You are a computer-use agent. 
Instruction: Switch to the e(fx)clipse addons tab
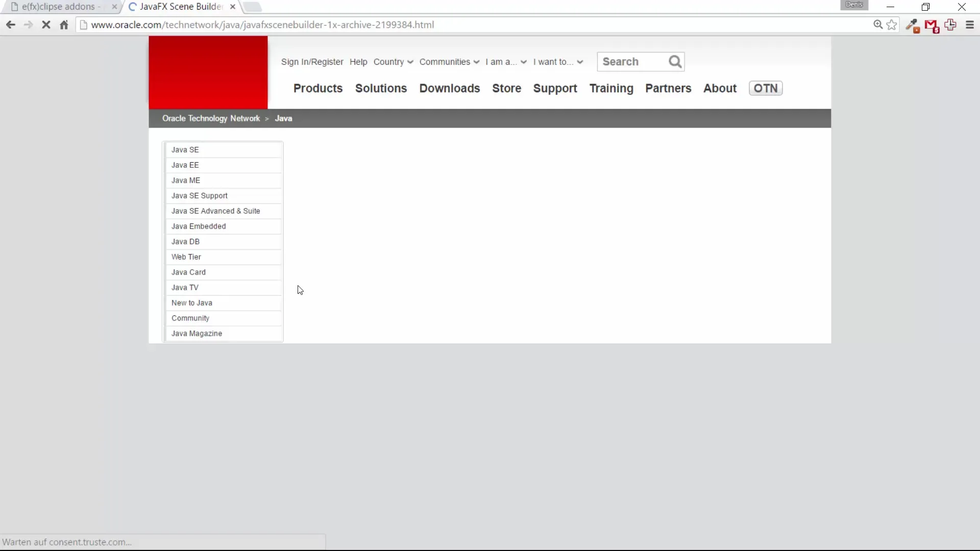click(60, 7)
